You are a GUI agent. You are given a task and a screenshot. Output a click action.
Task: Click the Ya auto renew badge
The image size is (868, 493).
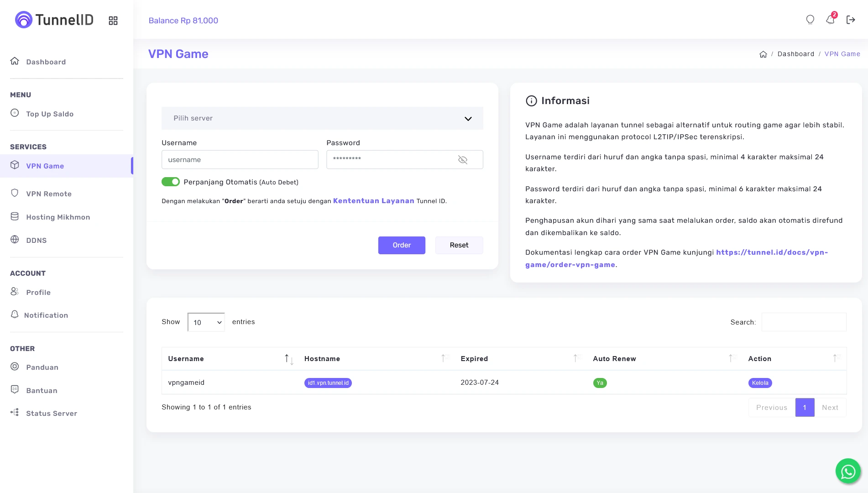[600, 383]
